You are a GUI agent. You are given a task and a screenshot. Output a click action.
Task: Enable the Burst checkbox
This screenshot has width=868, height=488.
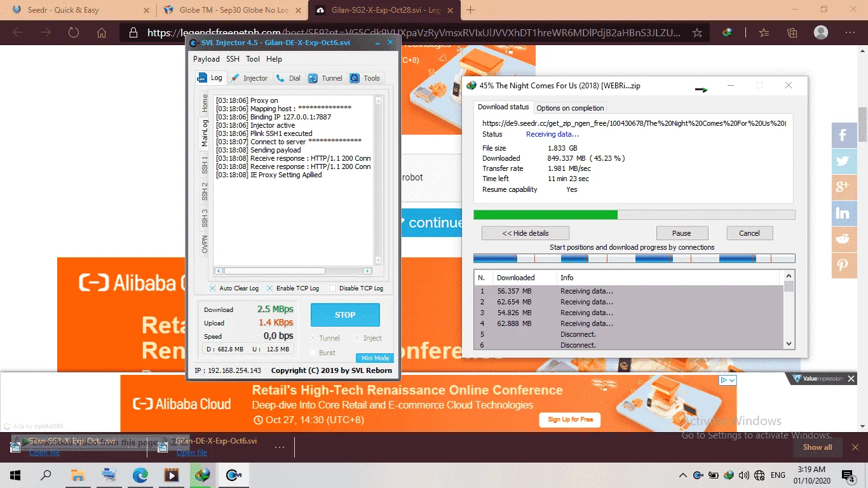313,353
